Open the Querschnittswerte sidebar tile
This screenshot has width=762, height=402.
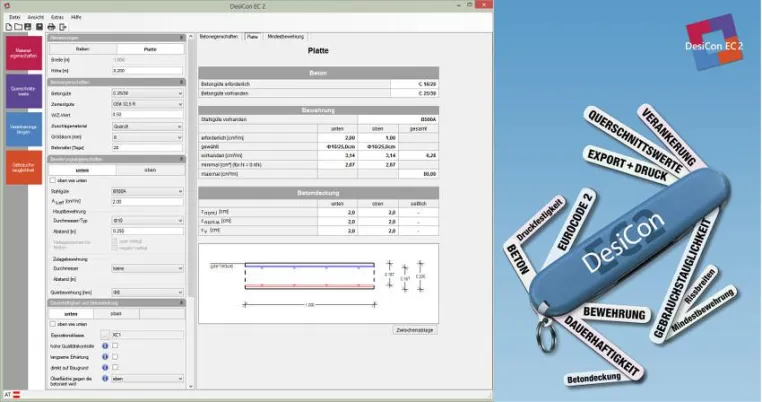pyautogui.click(x=24, y=91)
